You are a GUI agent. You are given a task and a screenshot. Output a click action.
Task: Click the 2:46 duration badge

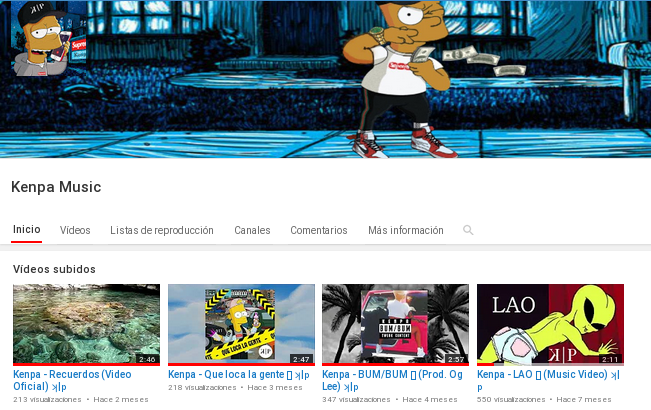[147, 359]
